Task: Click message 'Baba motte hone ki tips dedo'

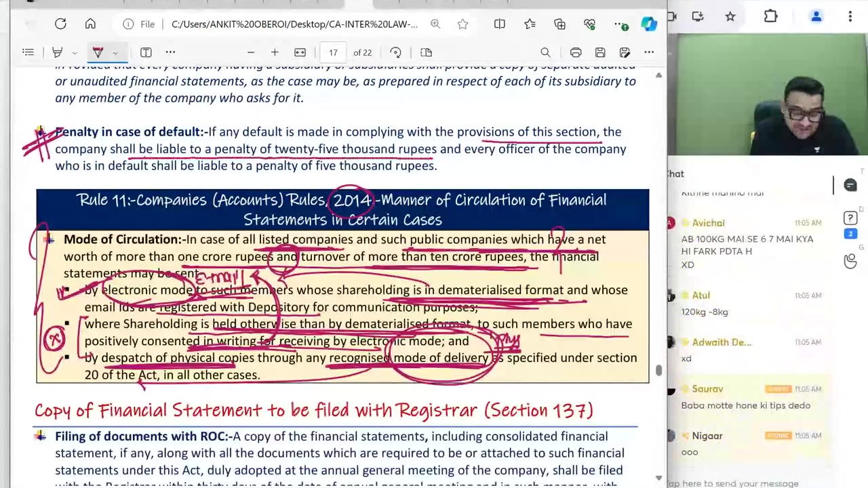Action: (x=746, y=405)
